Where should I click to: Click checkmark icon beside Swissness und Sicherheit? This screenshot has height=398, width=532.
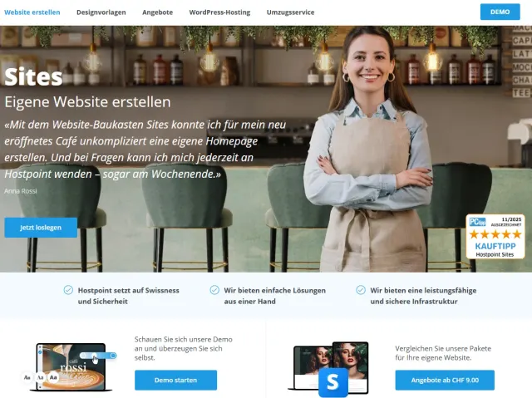tap(68, 290)
